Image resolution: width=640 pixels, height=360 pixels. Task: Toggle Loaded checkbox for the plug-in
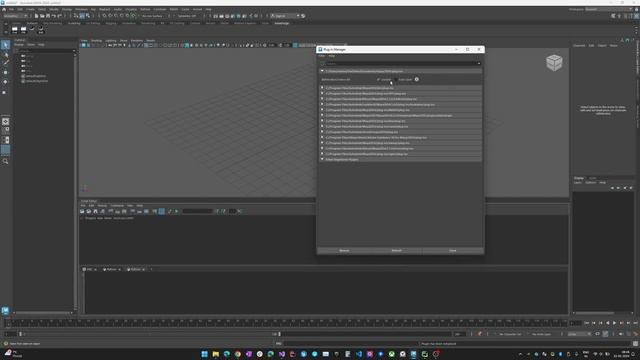point(378,80)
